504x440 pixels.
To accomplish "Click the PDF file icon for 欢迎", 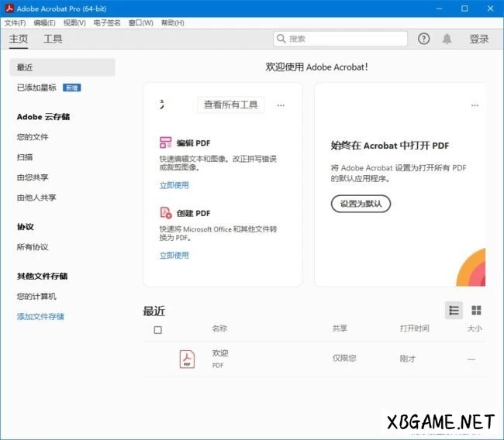I will click(x=187, y=359).
